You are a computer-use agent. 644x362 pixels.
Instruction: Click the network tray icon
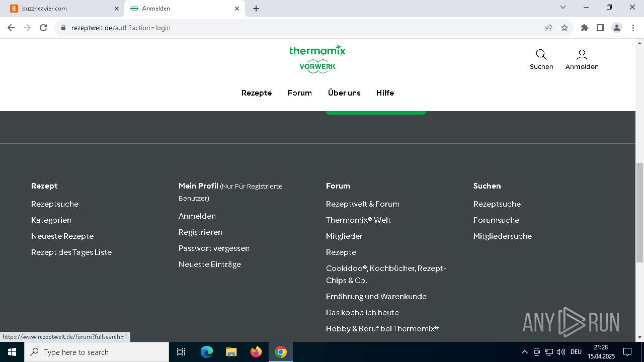(549, 352)
